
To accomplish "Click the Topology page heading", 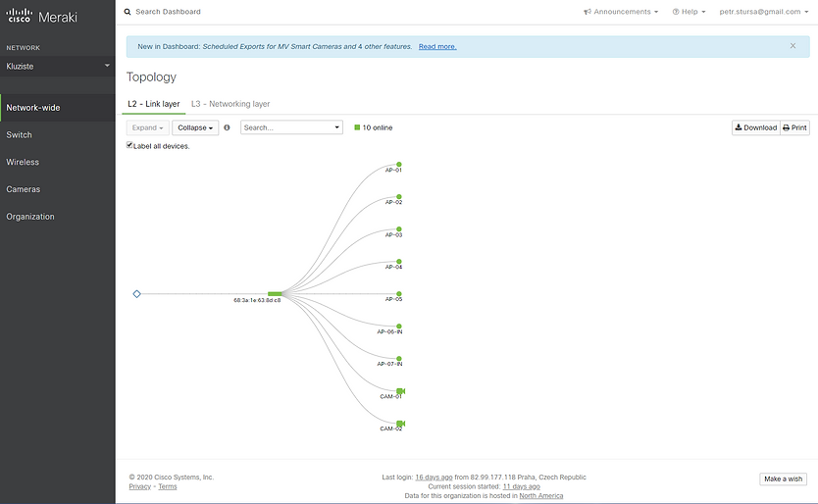I will point(151,76).
